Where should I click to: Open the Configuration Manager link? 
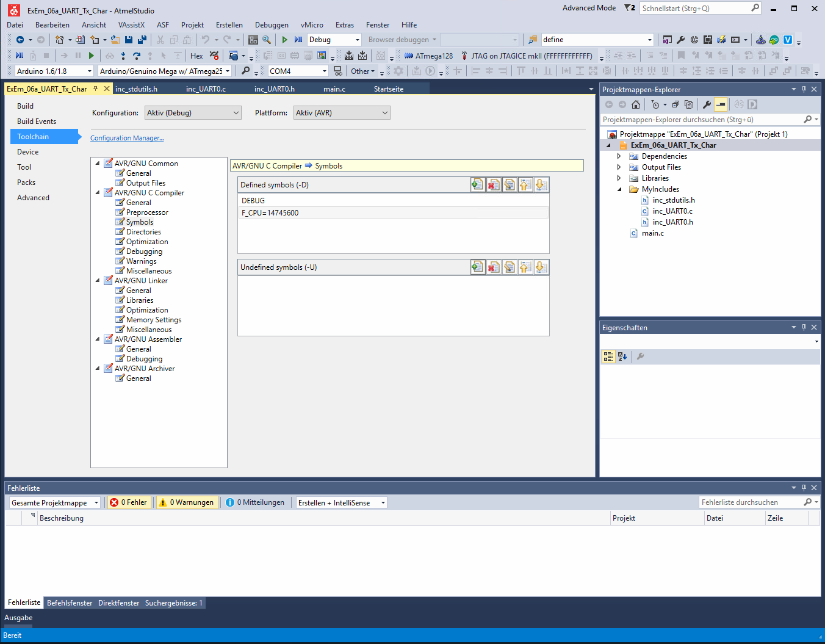click(x=127, y=138)
